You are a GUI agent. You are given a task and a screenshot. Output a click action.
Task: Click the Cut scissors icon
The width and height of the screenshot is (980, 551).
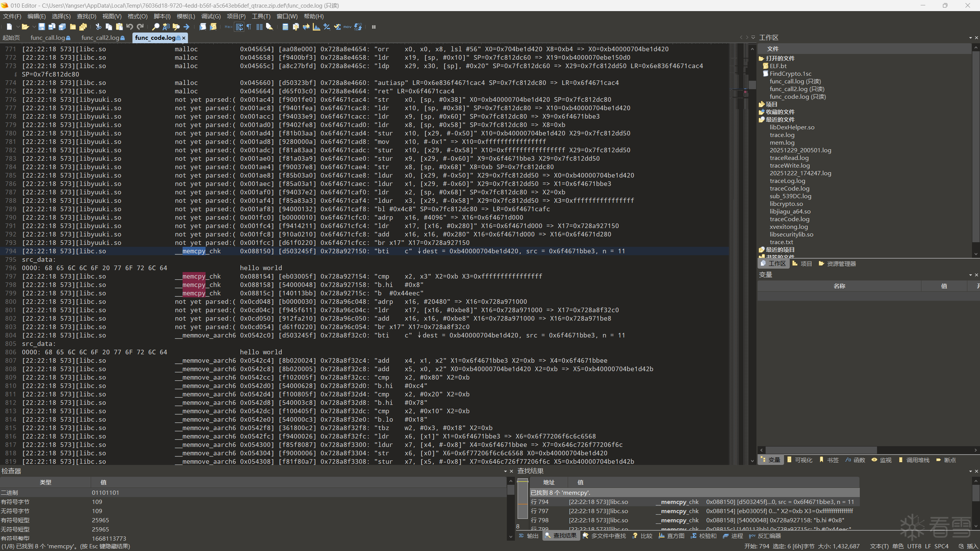[98, 27]
